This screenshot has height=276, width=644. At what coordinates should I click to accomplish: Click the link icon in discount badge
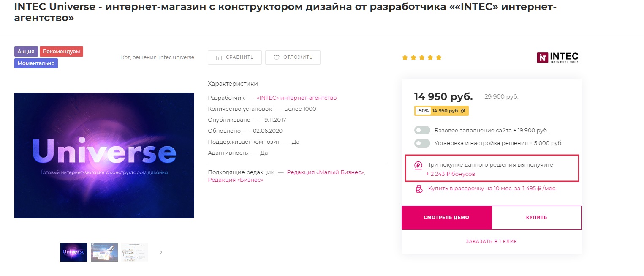(463, 111)
